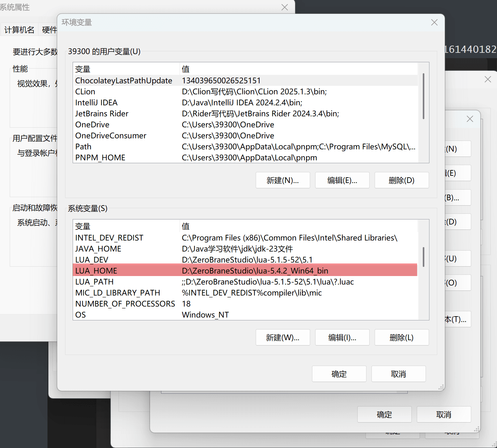Click 新建(W)... for system variables
The width and height of the screenshot is (497, 448).
click(282, 338)
